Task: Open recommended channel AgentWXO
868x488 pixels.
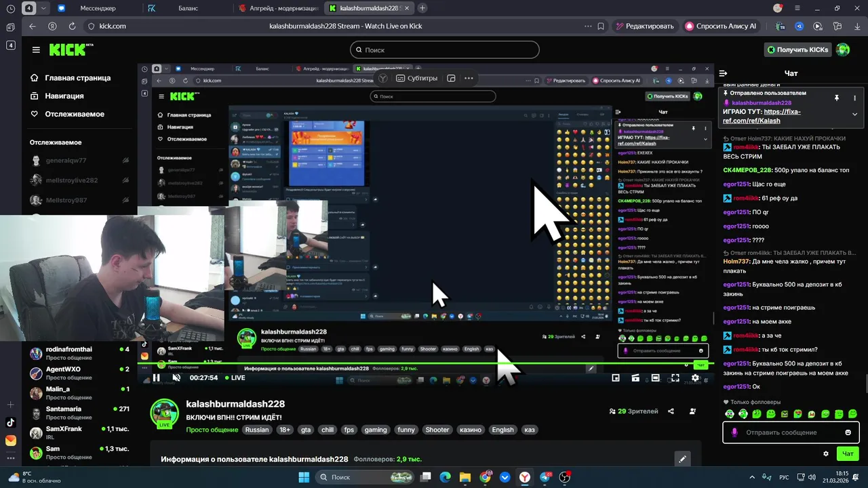Action: click(x=79, y=373)
